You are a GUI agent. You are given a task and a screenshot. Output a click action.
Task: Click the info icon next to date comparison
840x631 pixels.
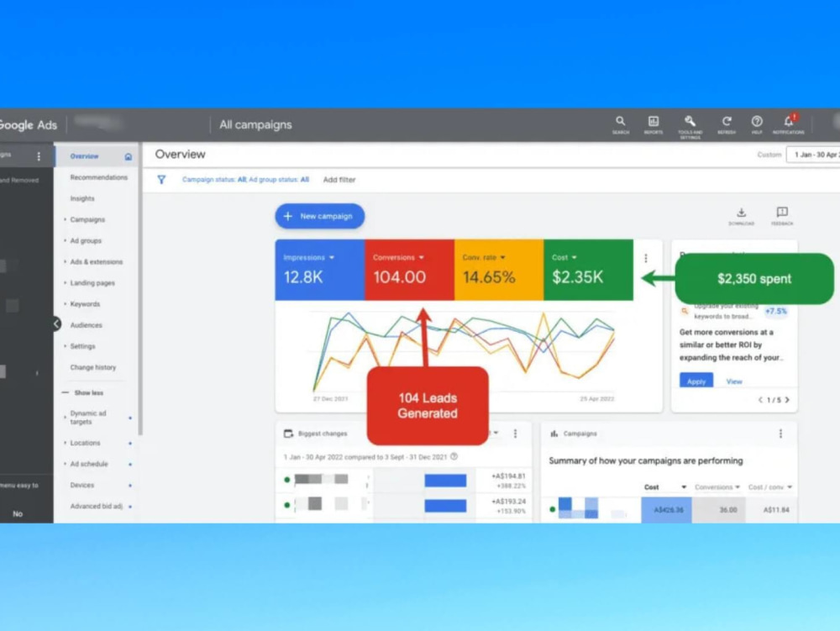(454, 456)
